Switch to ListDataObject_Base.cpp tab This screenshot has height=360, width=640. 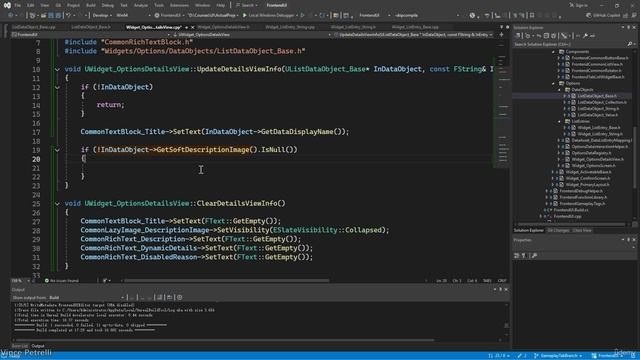(33, 27)
